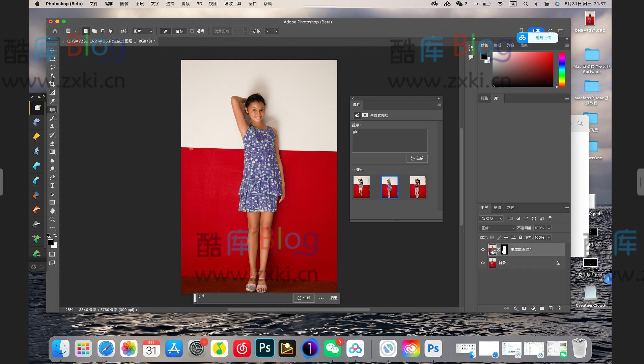Hide the 生成式图层 1 layer
The height and width of the screenshot is (364, 644).
click(483, 249)
